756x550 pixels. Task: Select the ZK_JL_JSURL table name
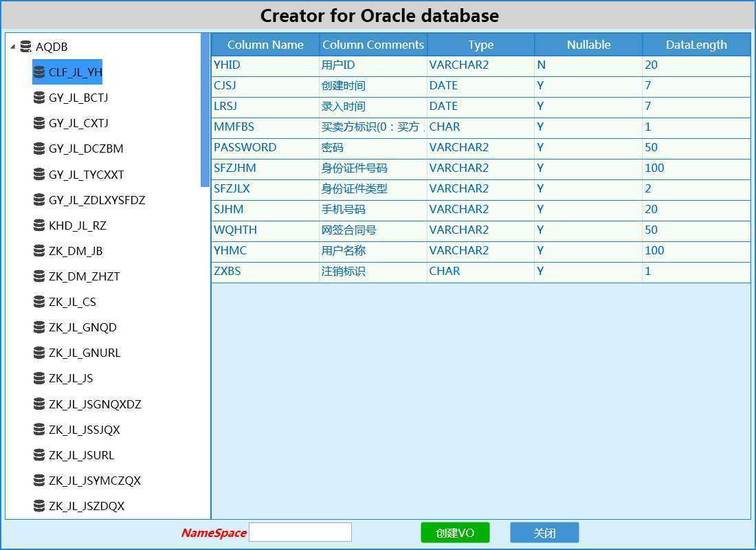[x=82, y=455]
